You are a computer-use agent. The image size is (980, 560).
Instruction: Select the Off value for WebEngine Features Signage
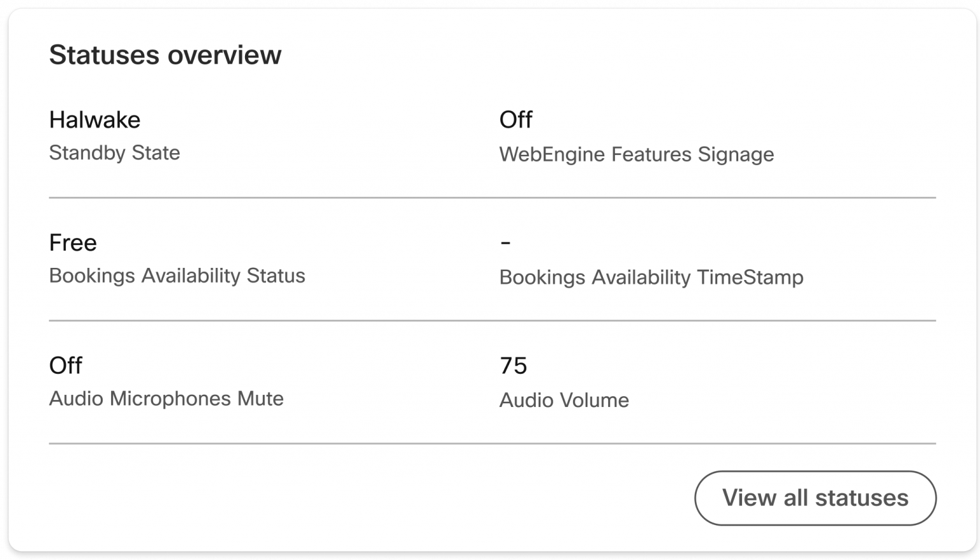(x=516, y=120)
